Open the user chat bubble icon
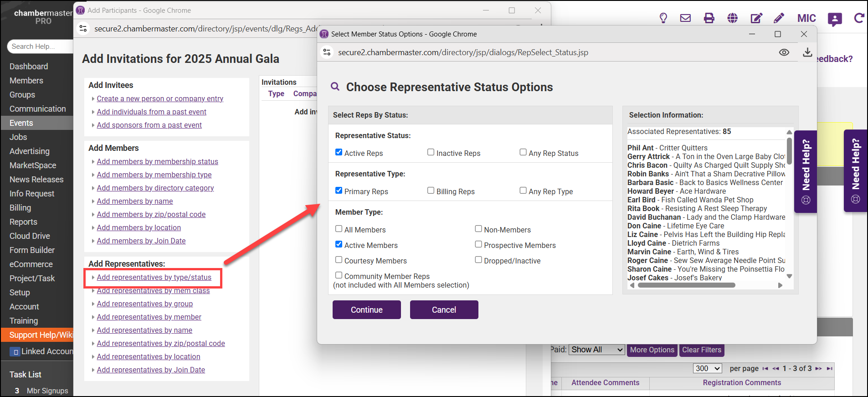Viewport: 868px width, 397px height. pyautogui.click(x=834, y=19)
